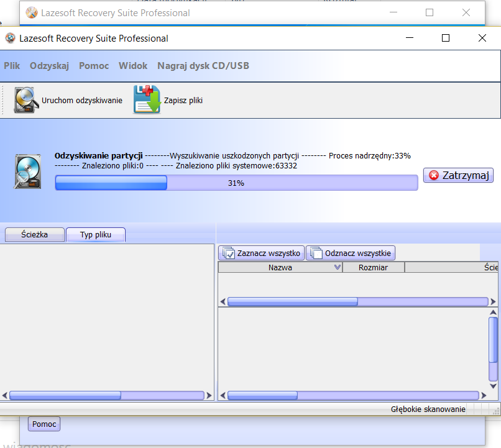Screen dimensions: 501x448
Task: Open the Plik menu
Action: point(12,66)
